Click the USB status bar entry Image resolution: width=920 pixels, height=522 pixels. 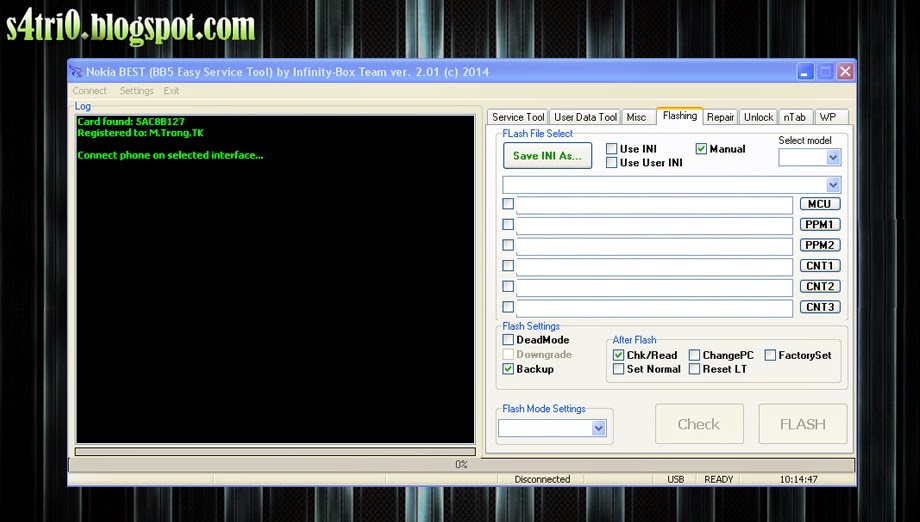[675, 479]
